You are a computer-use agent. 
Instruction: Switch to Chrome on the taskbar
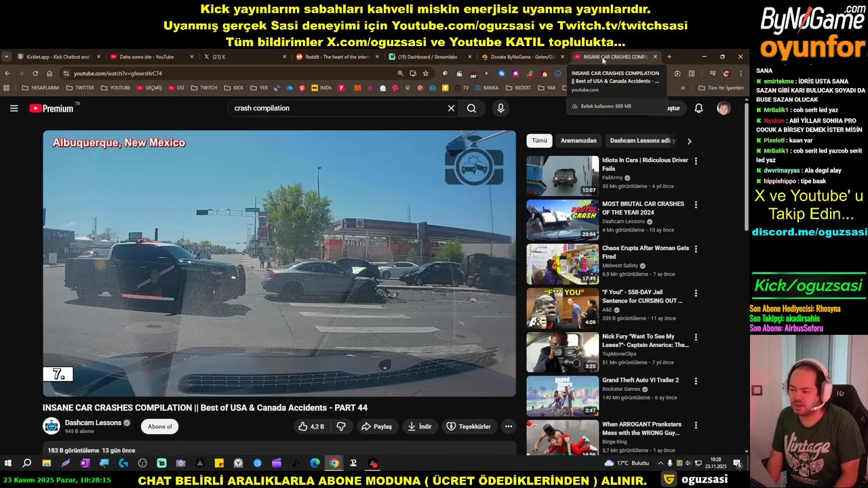coord(334,464)
